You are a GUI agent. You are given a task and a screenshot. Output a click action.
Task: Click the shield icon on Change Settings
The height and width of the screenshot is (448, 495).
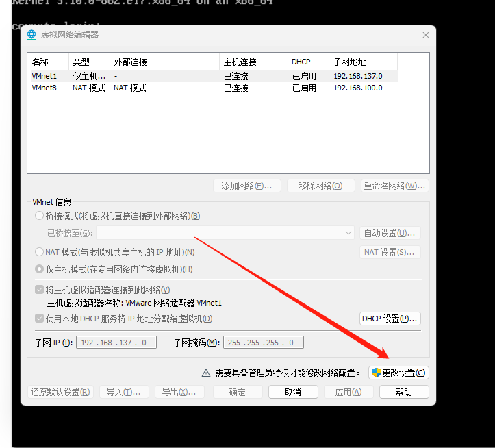click(377, 373)
